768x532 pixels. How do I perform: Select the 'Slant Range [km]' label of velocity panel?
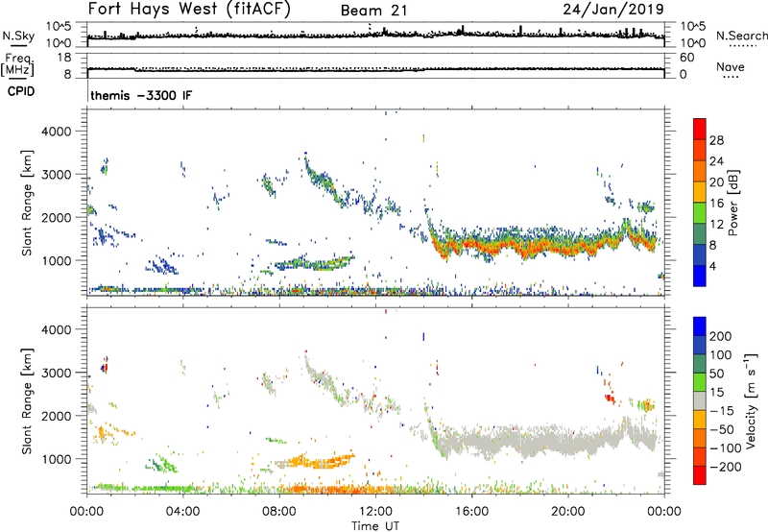point(27,401)
